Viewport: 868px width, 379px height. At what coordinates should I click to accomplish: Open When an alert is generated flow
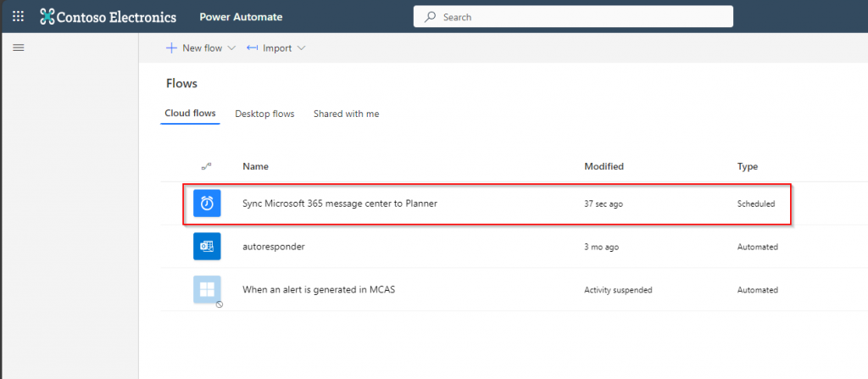319,290
